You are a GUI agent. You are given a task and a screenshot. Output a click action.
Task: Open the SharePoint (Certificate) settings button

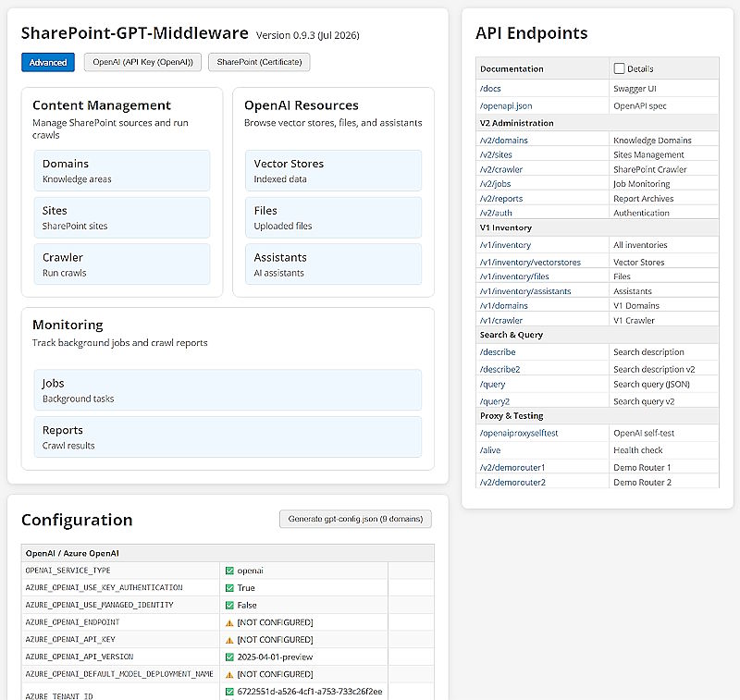tap(259, 62)
